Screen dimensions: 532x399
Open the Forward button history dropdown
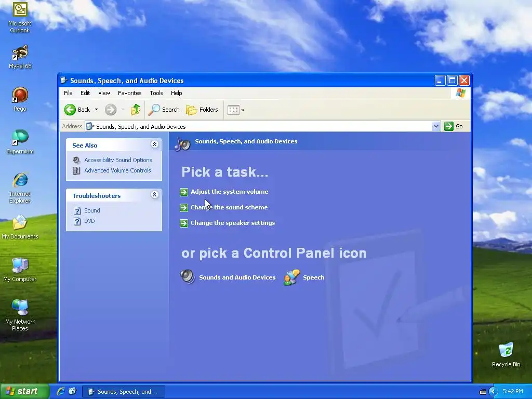[123, 110]
